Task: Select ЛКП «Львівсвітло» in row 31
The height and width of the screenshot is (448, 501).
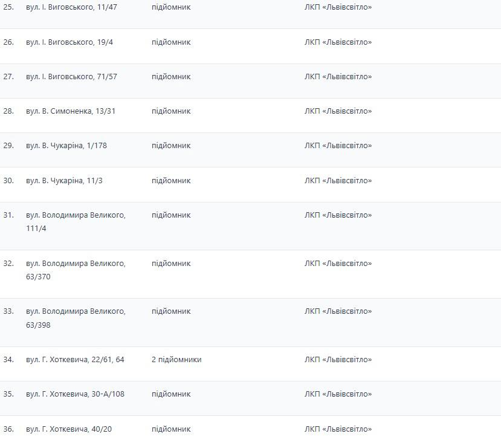Action: click(x=338, y=215)
